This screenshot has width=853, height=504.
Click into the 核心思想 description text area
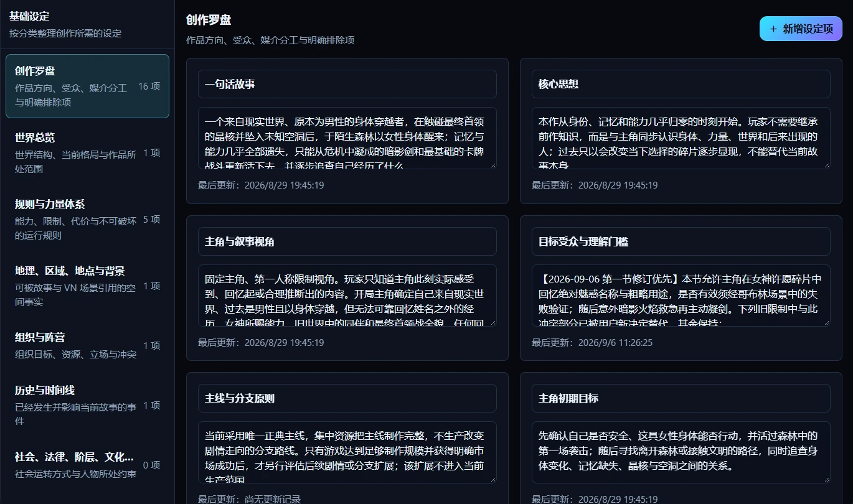point(681,138)
